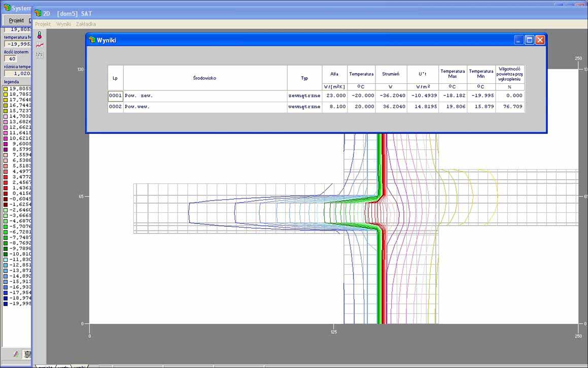Click Temperatura Min value 15.879
Viewport: 588px width, 368px height.
pyautogui.click(x=481, y=107)
